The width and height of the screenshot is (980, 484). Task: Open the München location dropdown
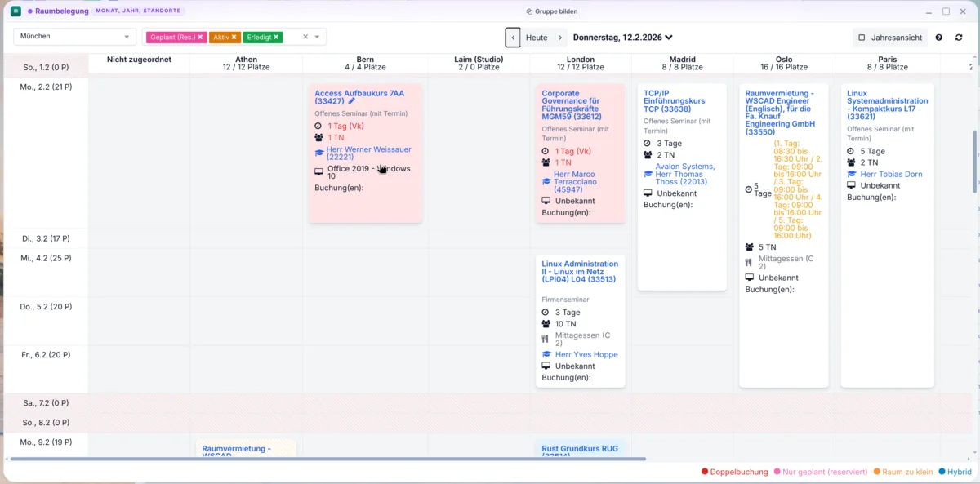point(74,37)
